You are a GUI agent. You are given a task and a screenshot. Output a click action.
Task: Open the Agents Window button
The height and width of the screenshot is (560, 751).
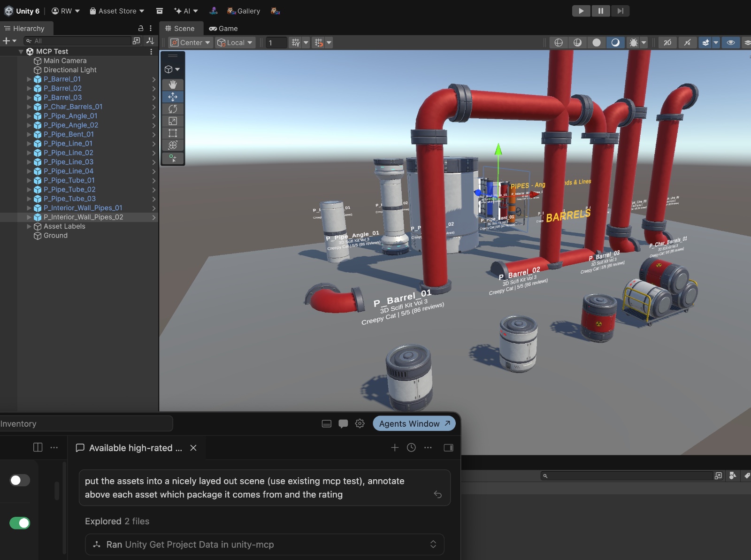(x=414, y=423)
